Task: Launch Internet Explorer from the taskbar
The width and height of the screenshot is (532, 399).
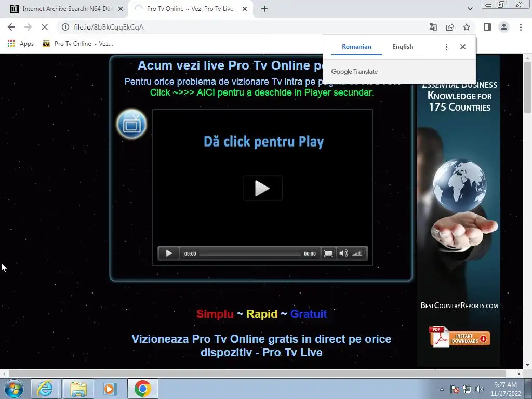Action: pyautogui.click(x=45, y=389)
